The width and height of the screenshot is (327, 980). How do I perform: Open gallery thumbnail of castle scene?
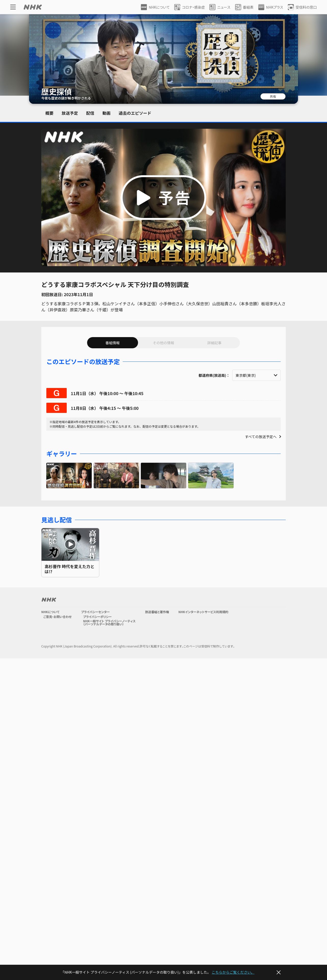pos(211,475)
